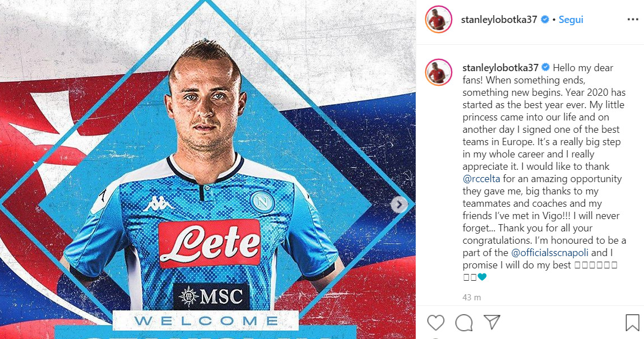
Task: Open the caption's profile avatar
Action: 438,72
